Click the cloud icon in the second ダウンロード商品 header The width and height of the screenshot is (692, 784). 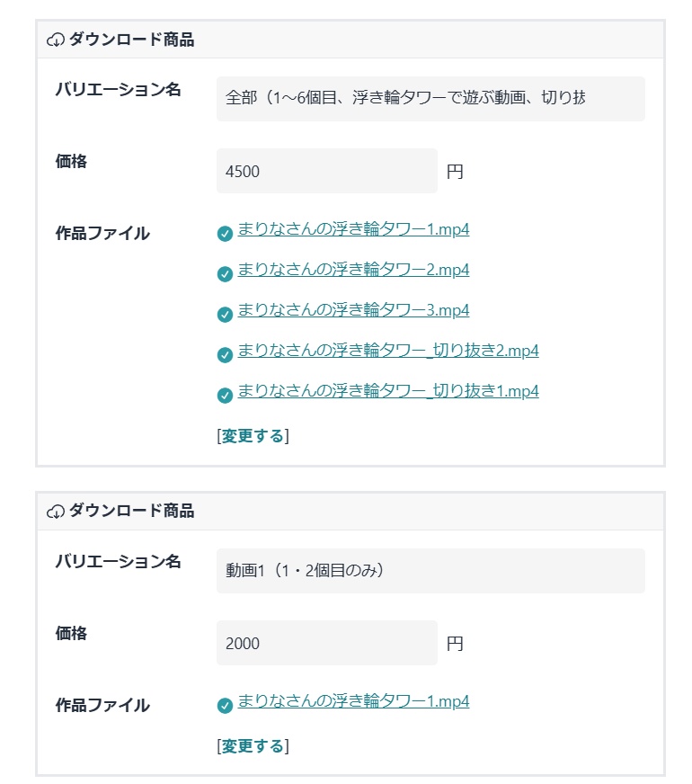coord(54,511)
